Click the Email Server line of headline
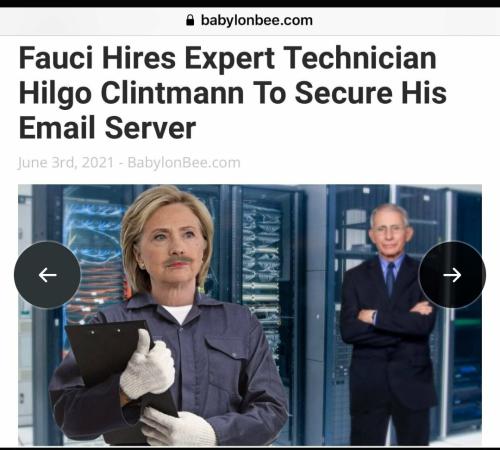Viewport: 500px width, 450px height. 107,128
